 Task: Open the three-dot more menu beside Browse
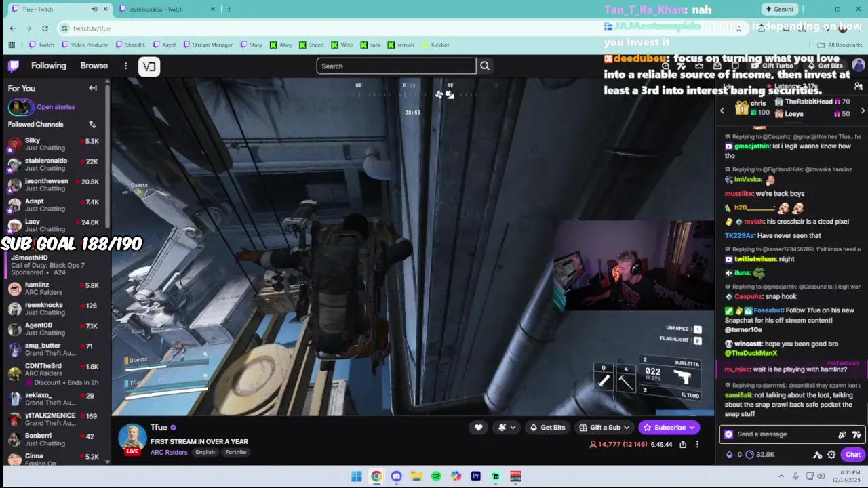click(125, 66)
